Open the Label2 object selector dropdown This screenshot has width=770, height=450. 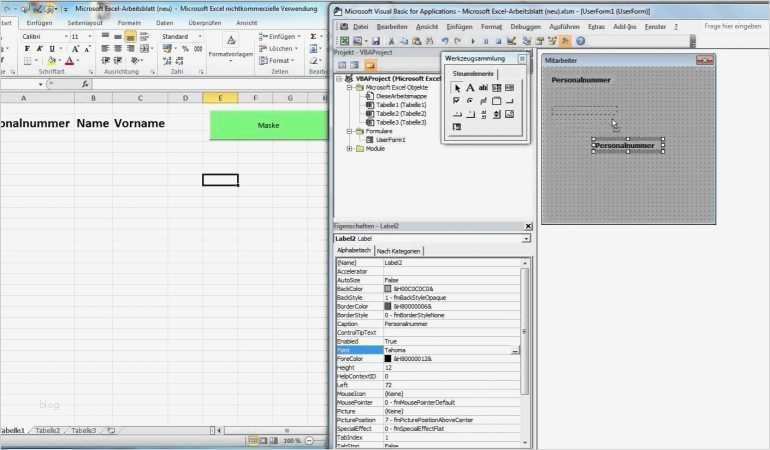point(526,239)
